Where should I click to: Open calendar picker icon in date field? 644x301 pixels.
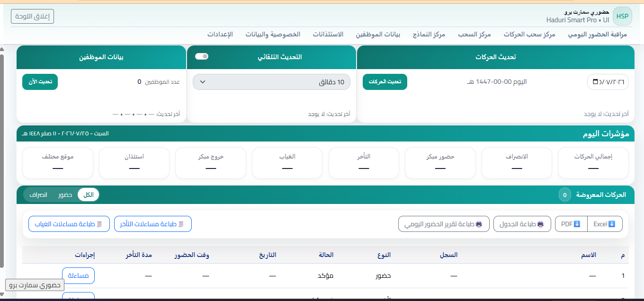coord(595,82)
